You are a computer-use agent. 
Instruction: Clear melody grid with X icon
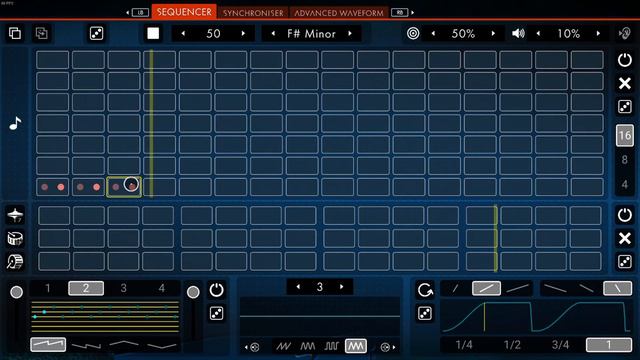624,83
